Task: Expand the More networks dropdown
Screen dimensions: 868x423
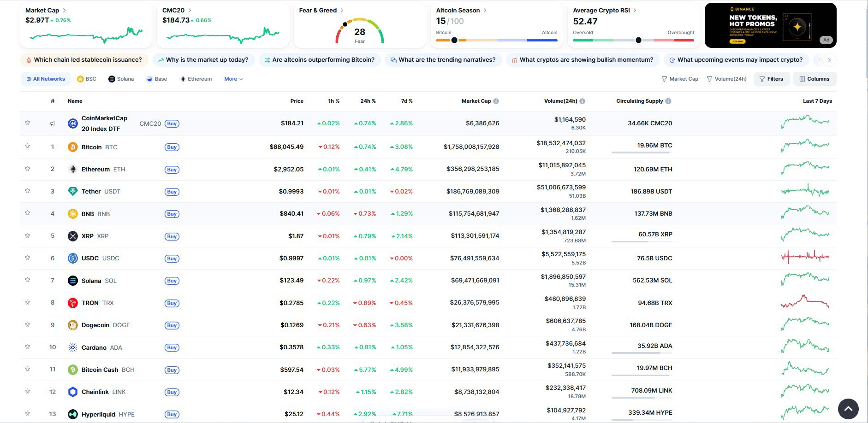Action: coord(233,79)
